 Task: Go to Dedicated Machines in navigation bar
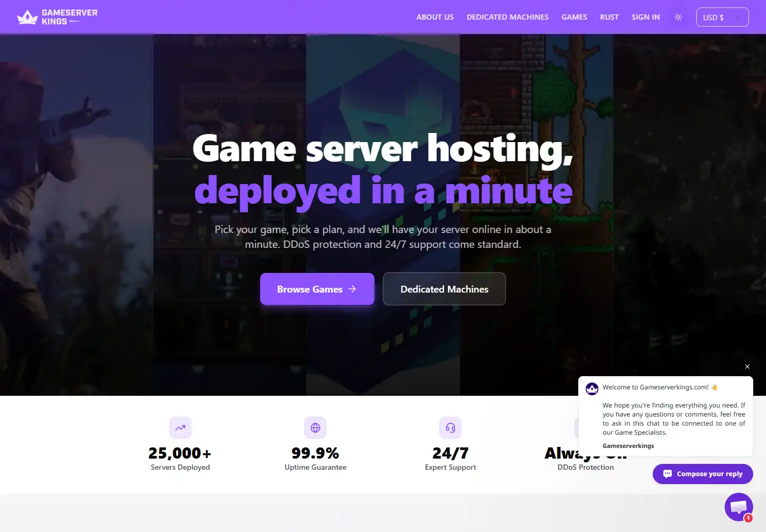pyautogui.click(x=507, y=17)
